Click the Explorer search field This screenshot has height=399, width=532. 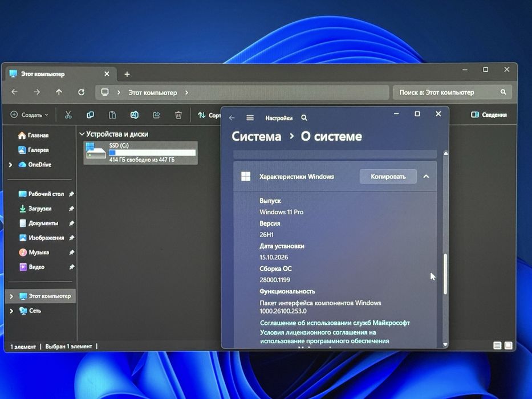(x=452, y=92)
